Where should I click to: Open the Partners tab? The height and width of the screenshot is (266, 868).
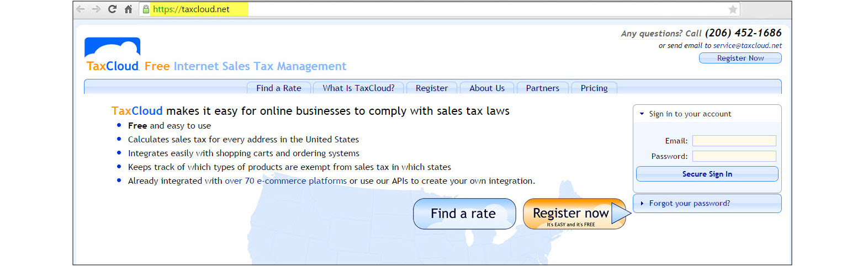(x=543, y=88)
